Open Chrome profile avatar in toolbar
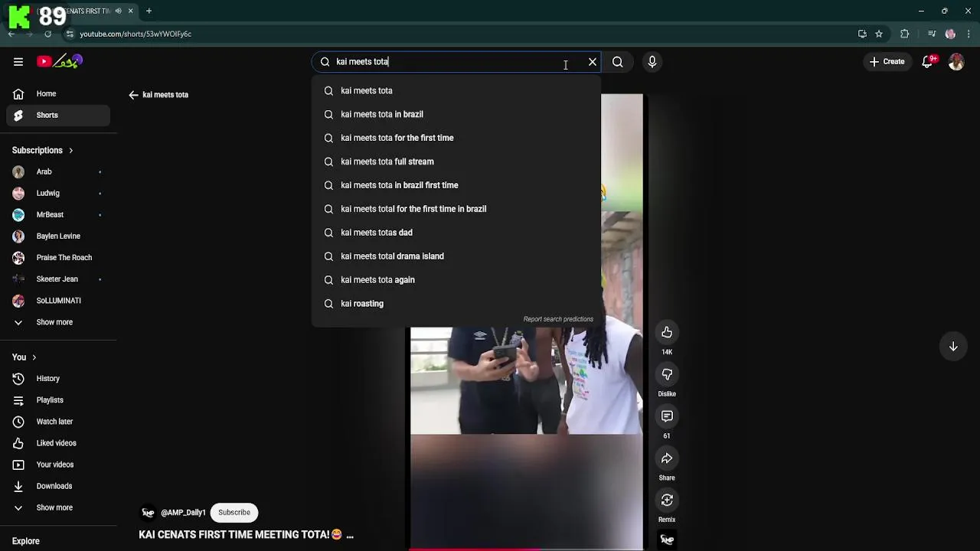The height and width of the screenshot is (551, 980). (950, 34)
